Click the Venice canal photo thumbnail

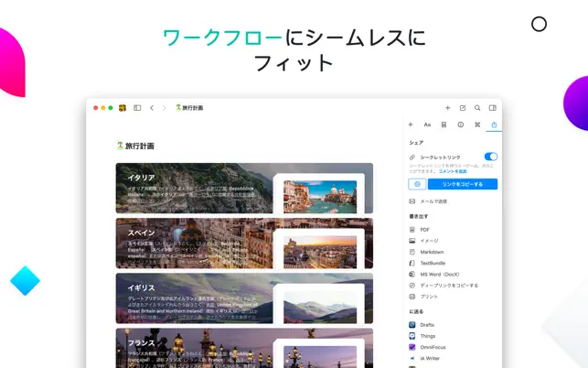point(320,197)
